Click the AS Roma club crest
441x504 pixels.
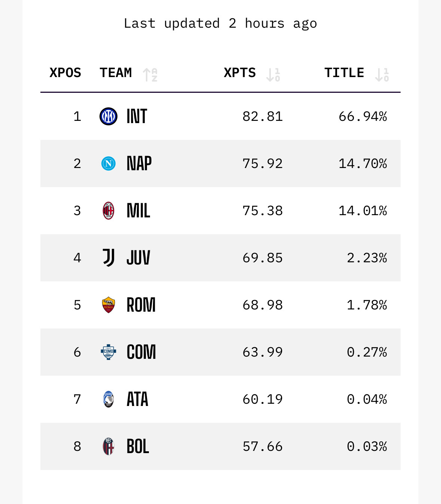tap(108, 305)
